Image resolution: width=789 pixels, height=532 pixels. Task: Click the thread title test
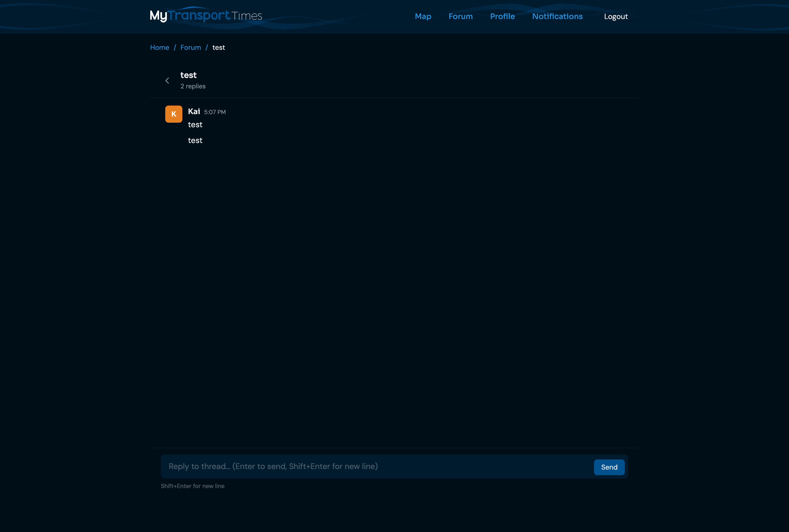[188, 75]
